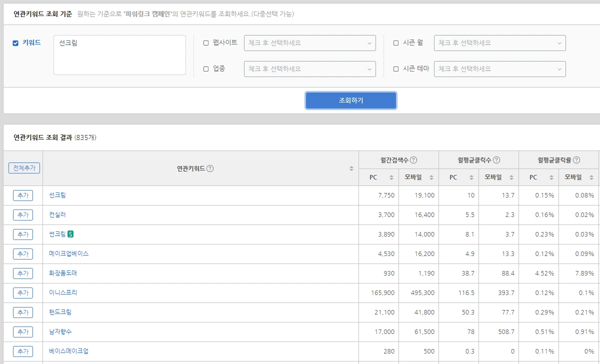
Task: Add the 컨실러 keyword row
Action: (x=23, y=215)
